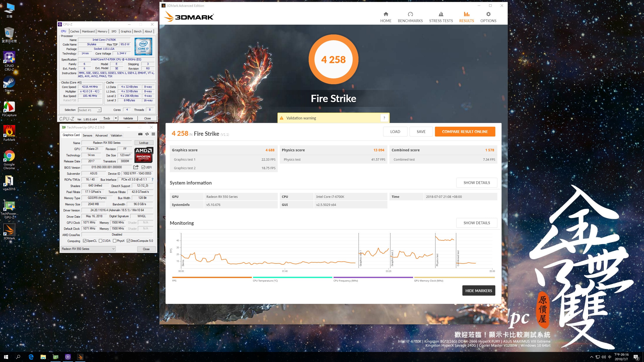This screenshot has height=362, width=644.
Task: Open the TechPowerUp GPU-Z desktop icon
Action: click(x=9, y=210)
